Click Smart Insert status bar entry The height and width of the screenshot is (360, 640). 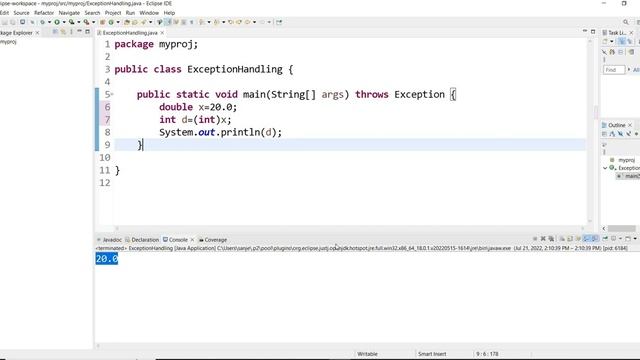432,354
